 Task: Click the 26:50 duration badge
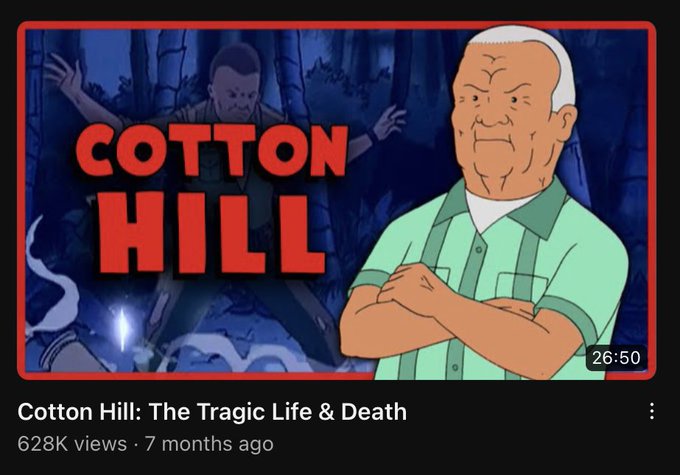[x=616, y=358]
